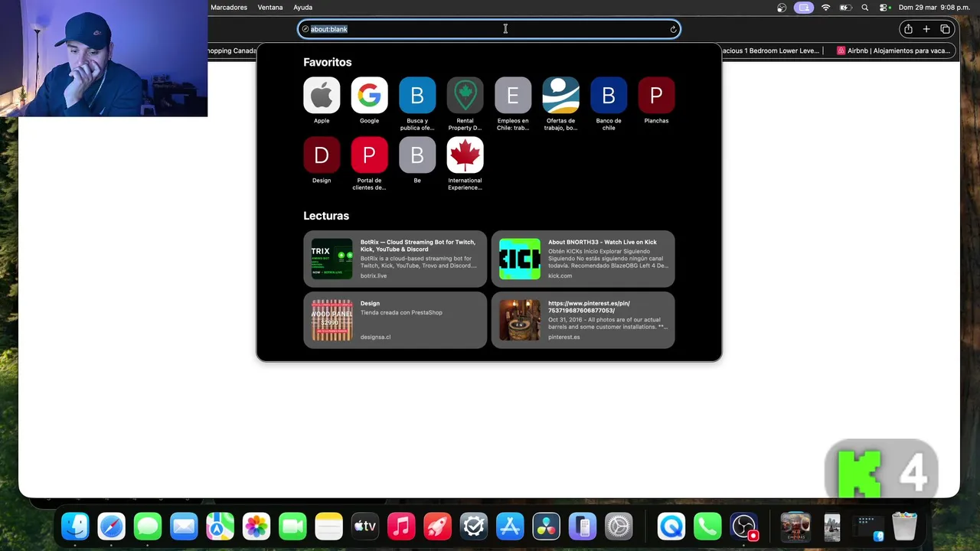Open Safari from the Dock

(x=111, y=527)
